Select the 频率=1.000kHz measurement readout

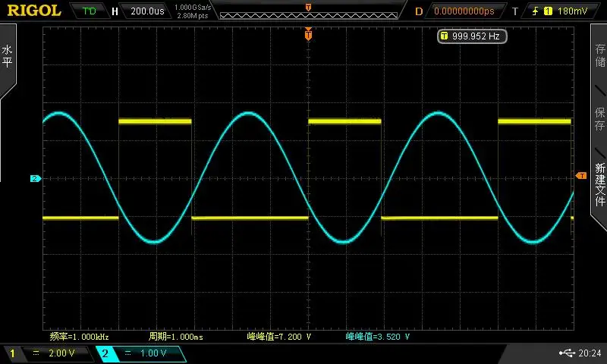click(x=80, y=337)
